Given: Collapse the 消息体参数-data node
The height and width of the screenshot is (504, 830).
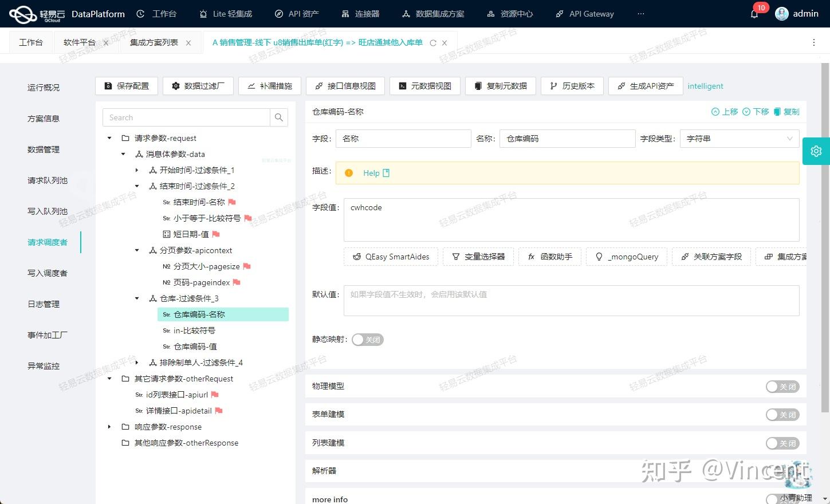Looking at the screenshot, I should point(123,153).
